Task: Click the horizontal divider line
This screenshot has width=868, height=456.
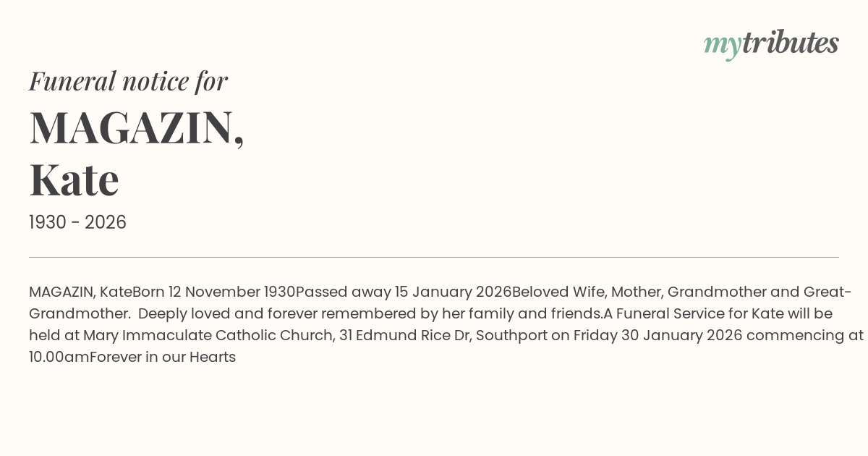Action: [x=434, y=257]
